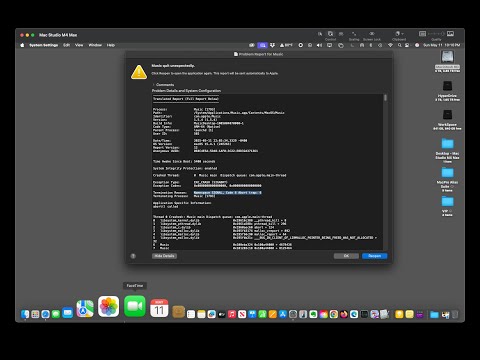Open Messages from the Dock
The height and width of the screenshot is (360, 480).
pyautogui.click(x=56, y=314)
